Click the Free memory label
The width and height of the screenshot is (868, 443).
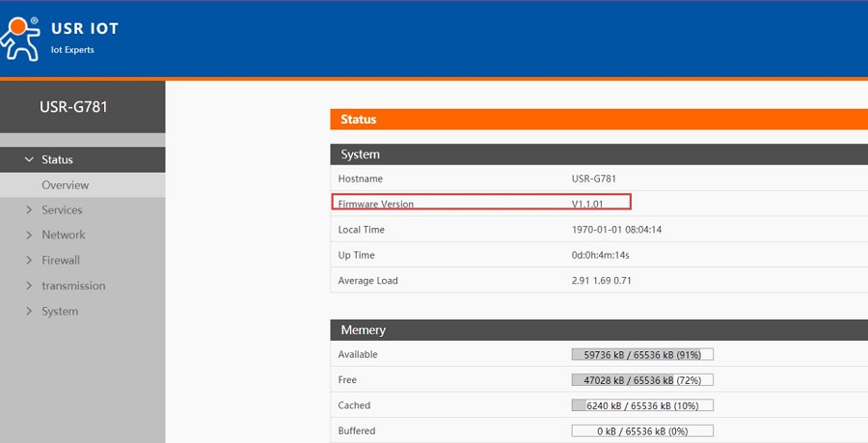pyautogui.click(x=347, y=380)
